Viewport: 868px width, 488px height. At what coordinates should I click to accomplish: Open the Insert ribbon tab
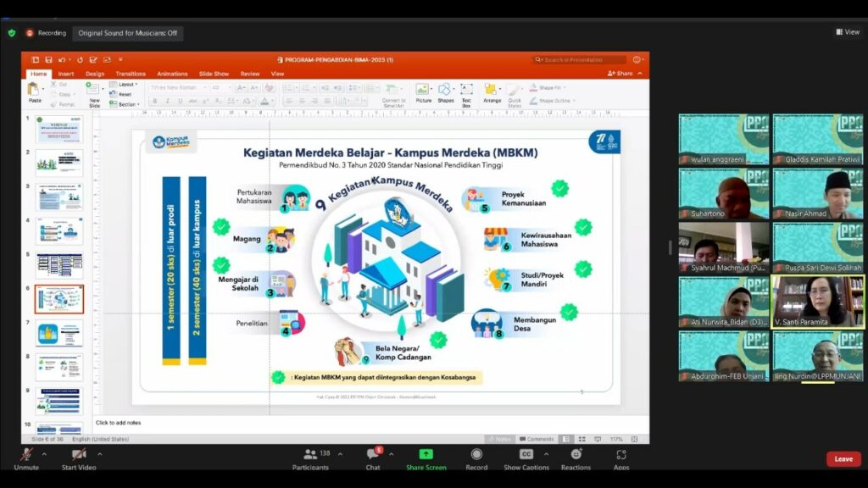65,74
